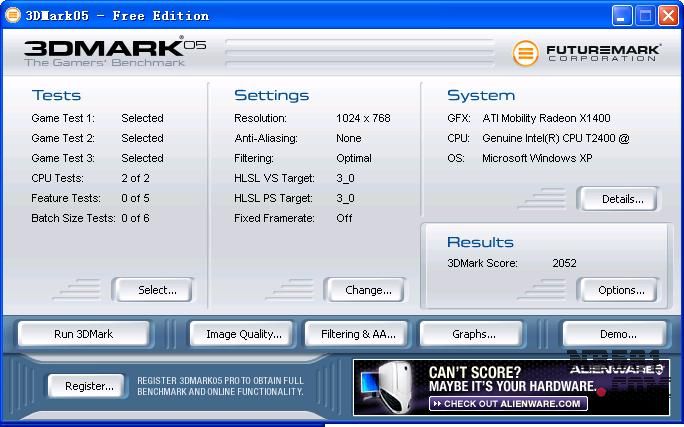The width and height of the screenshot is (684, 427).
Task: Minimize the 3DMark05 window
Action: [621, 15]
